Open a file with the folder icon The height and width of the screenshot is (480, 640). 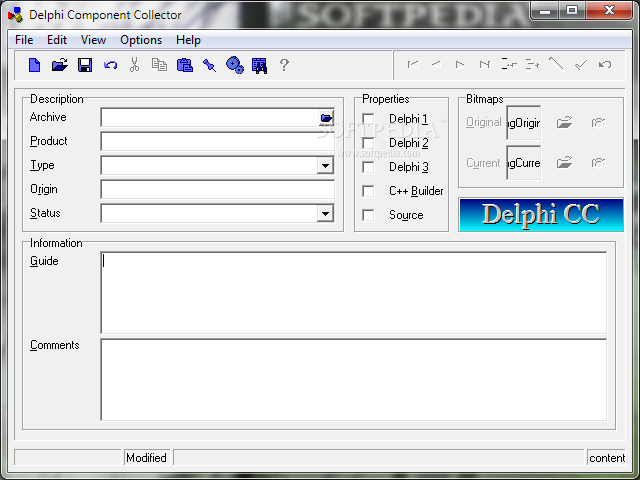point(60,65)
